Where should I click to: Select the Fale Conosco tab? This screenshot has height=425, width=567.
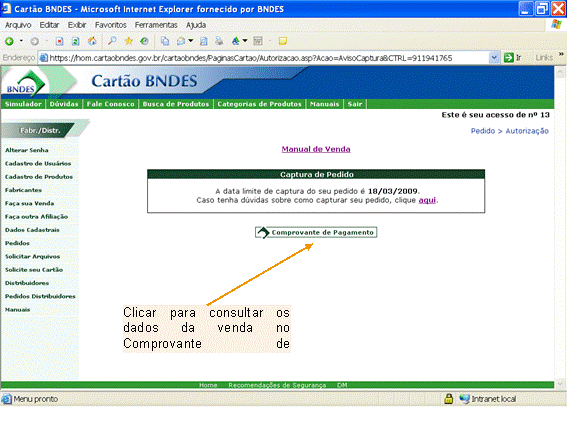(x=111, y=104)
